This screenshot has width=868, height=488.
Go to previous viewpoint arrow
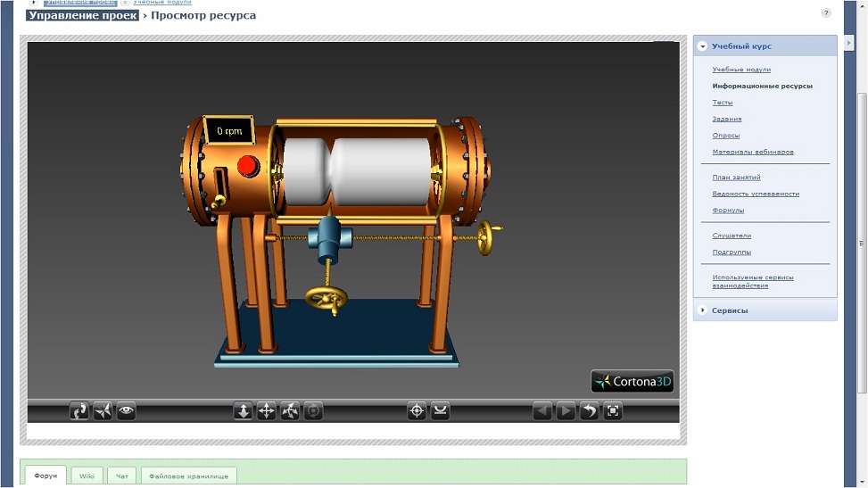point(542,411)
